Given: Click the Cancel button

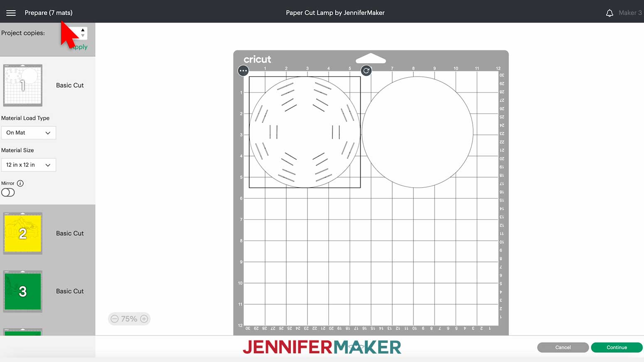Looking at the screenshot, I should [563, 347].
